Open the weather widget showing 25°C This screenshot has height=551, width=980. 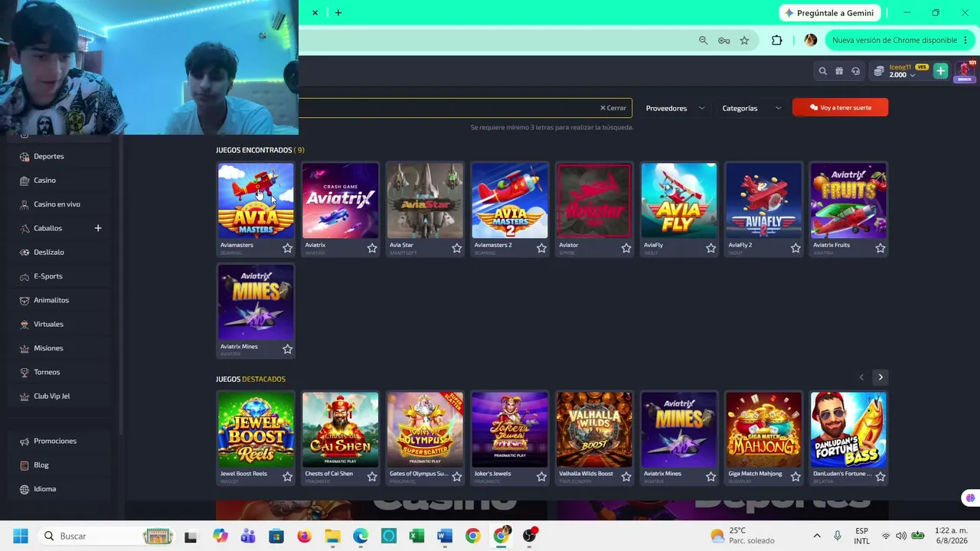point(742,536)
